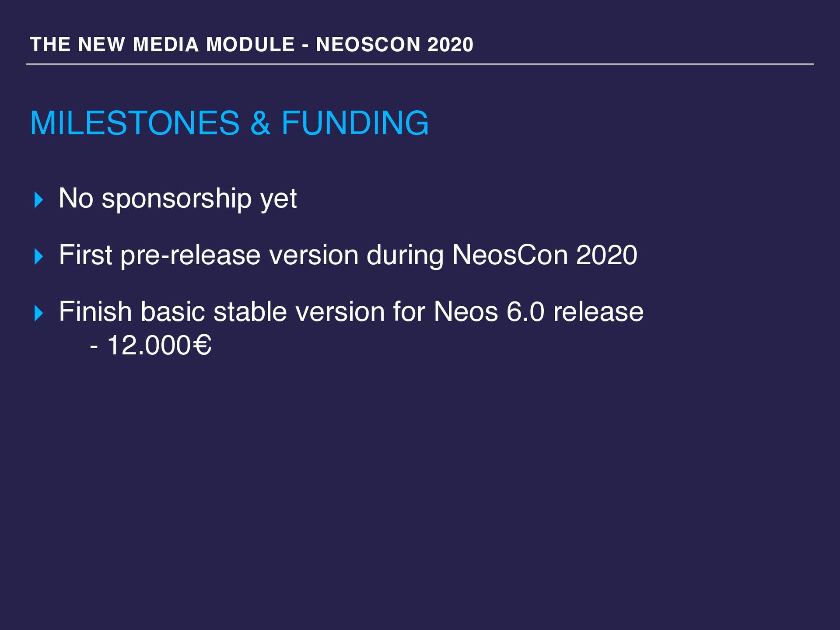Click the euro sign after 12.000
Image resolution: width=840 pixels, height=630 pixels.
point(202,346)
